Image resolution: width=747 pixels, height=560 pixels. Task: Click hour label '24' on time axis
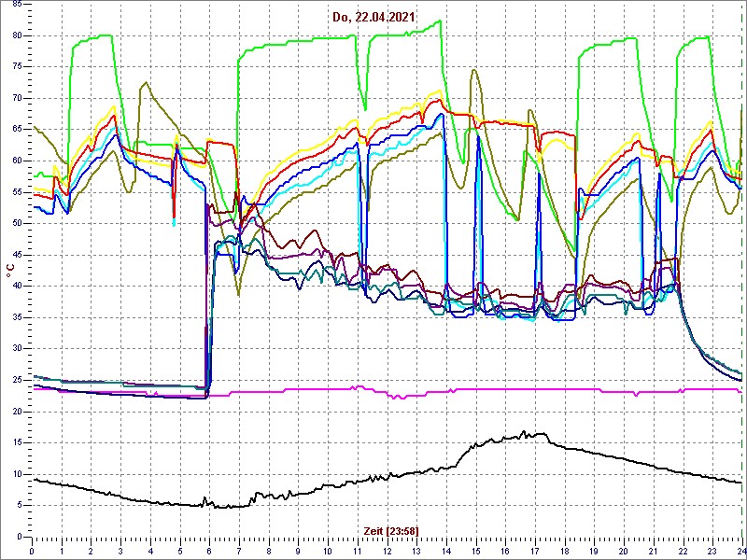[x=740, y=551]
